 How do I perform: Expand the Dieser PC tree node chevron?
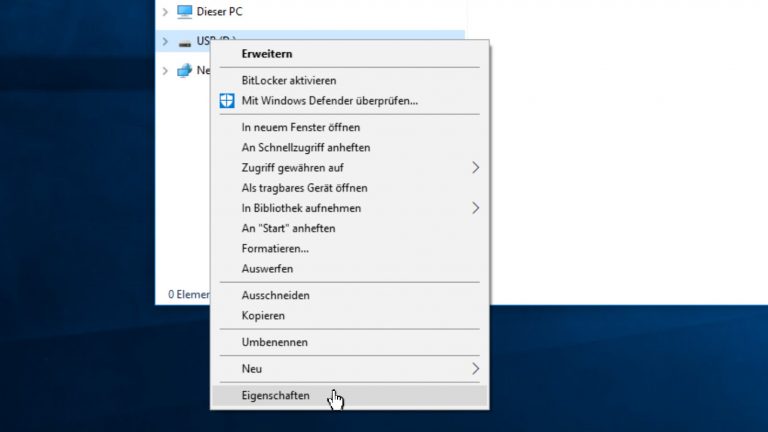click(x=165, y=12)
